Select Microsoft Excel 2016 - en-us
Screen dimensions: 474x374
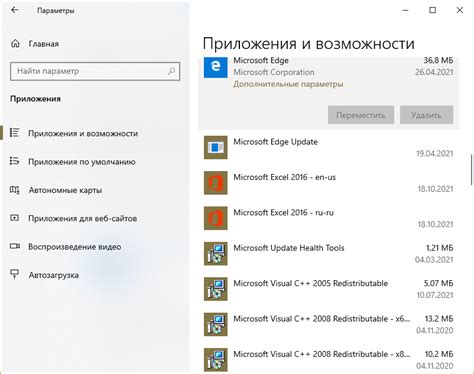pos(329,183)
